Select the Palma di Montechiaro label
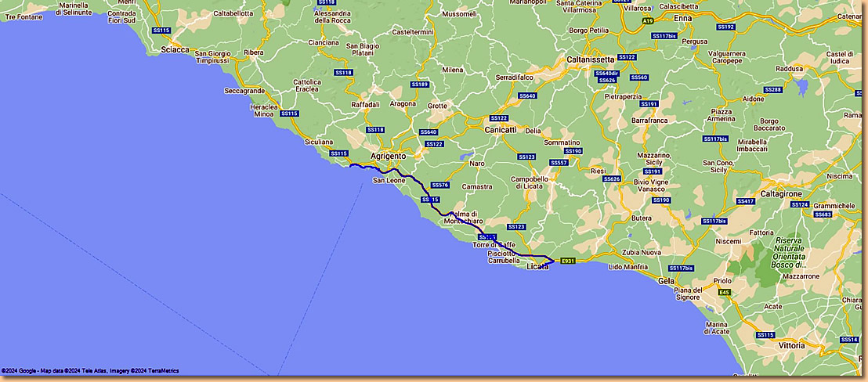868x382 pixels. (x=464, y=218)
